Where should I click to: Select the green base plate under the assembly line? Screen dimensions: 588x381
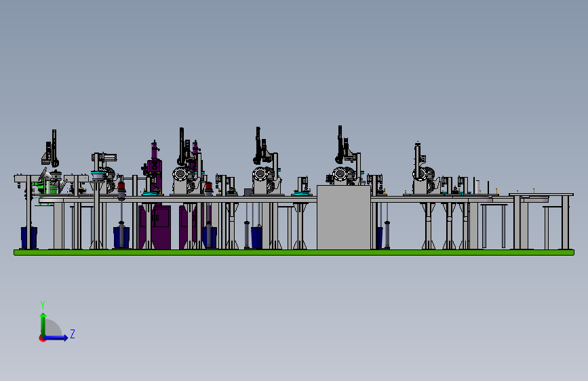point(294,253)
